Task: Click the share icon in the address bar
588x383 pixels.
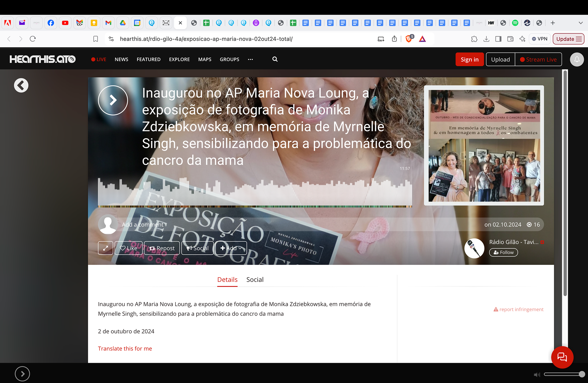Action: [x=394, y=39]
